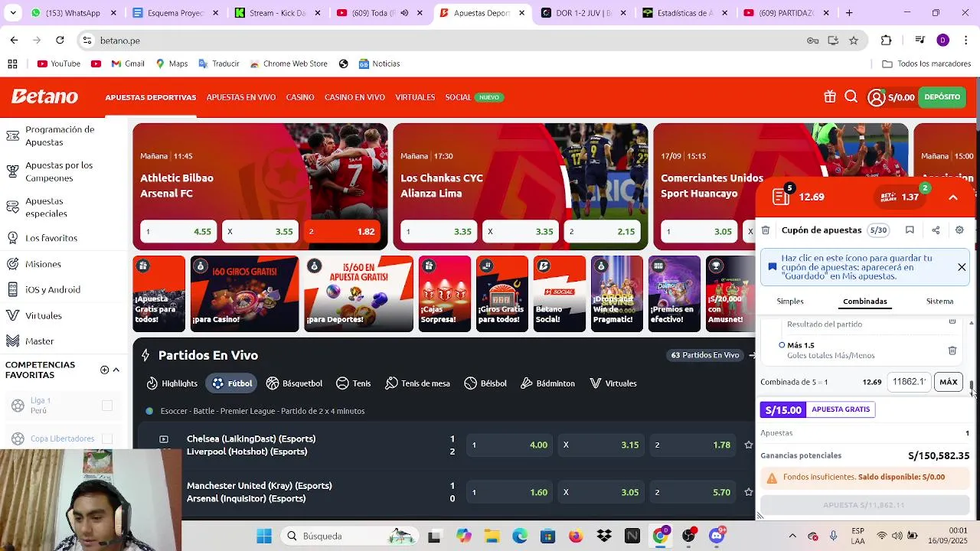The image size is (980, 551).
Task: Click Betano logo to go home
Action: pos(44,97)
